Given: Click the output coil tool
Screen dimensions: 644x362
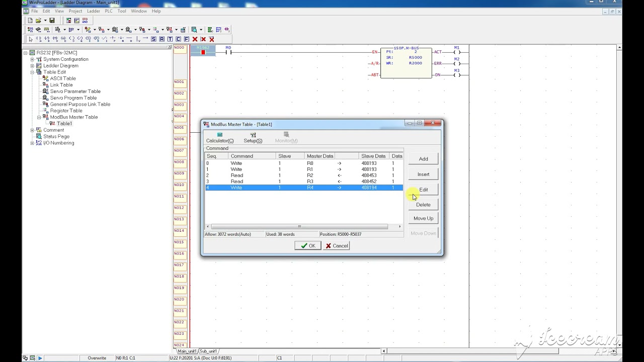Looking at the screenshot, I should 71,39.
